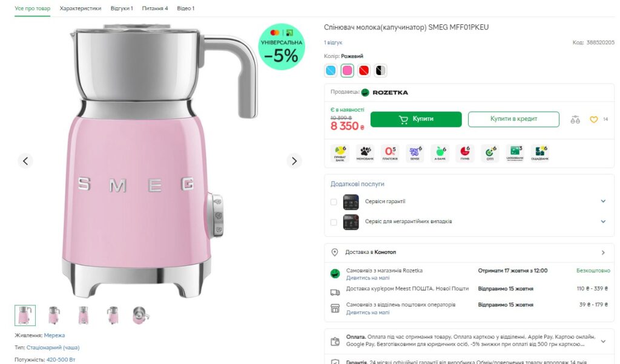Image resolution: width=620 pixels, height=364 pixels.
Task: Switch to the Питання 4 tab
Action: click(x=155, y=8)
